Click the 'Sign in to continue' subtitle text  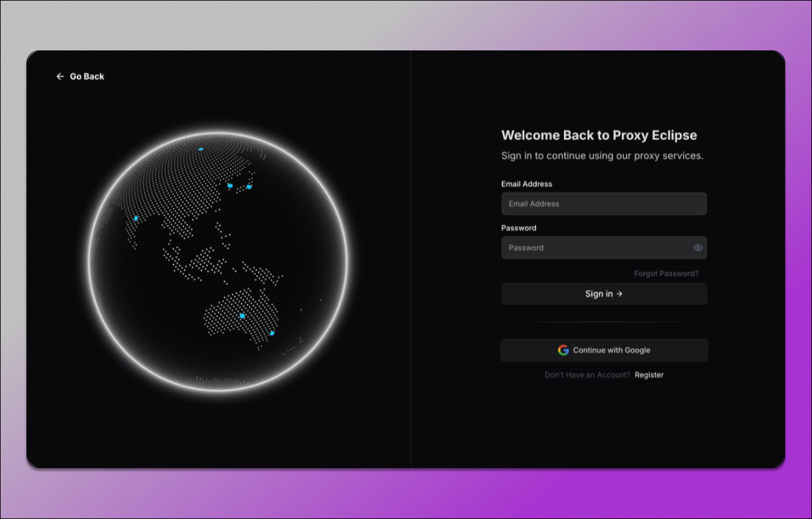point(602,156)
